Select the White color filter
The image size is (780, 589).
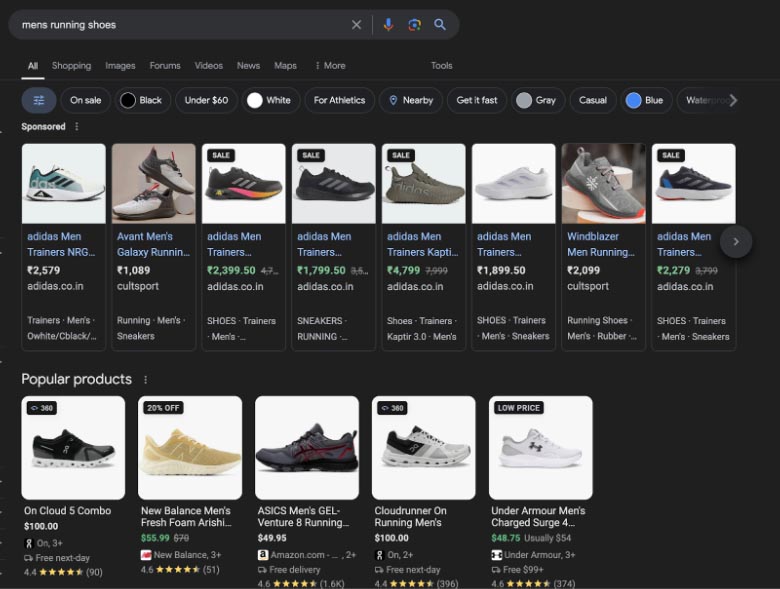pos(271,100)
